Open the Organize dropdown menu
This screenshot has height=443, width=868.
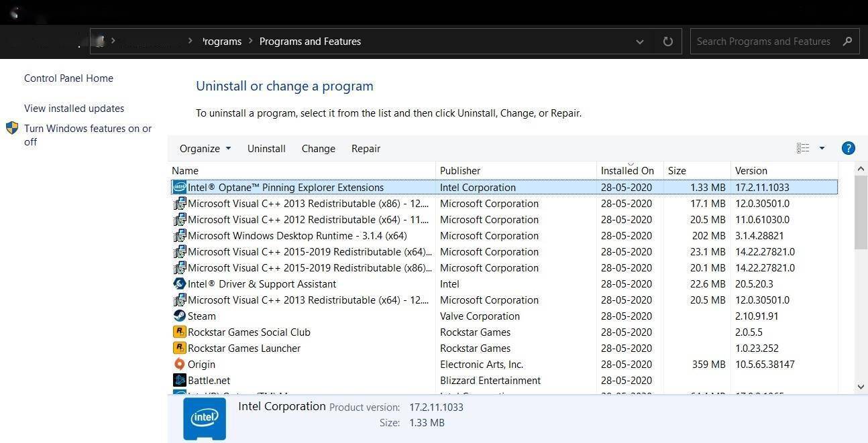pyautogui.click(x=205, y=149)
